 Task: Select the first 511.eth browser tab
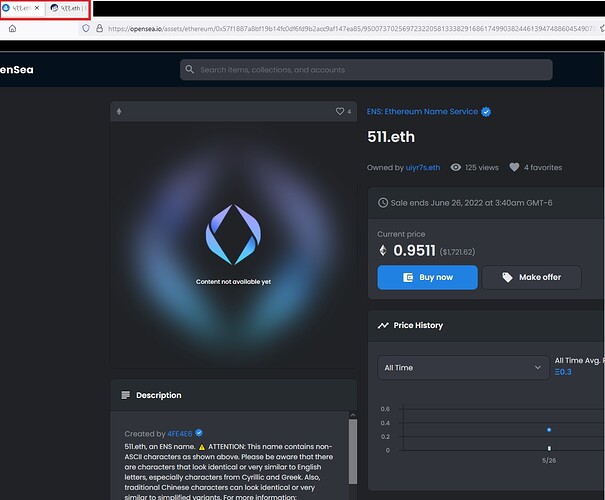[x=22, y=8]
